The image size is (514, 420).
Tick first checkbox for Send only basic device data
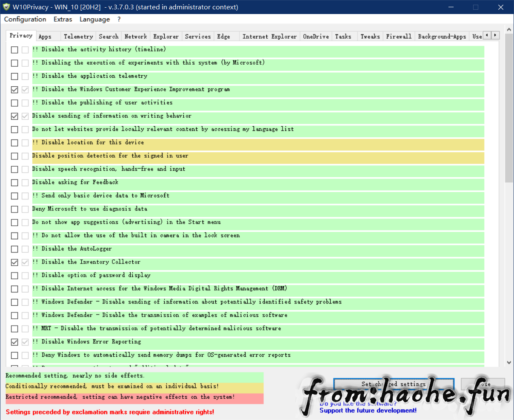[x=14, y=196]
